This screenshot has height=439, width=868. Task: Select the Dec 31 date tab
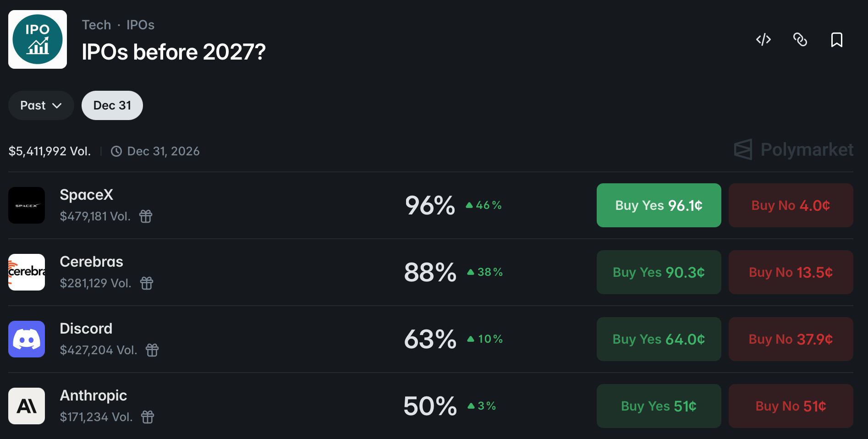tap(112, 105)
